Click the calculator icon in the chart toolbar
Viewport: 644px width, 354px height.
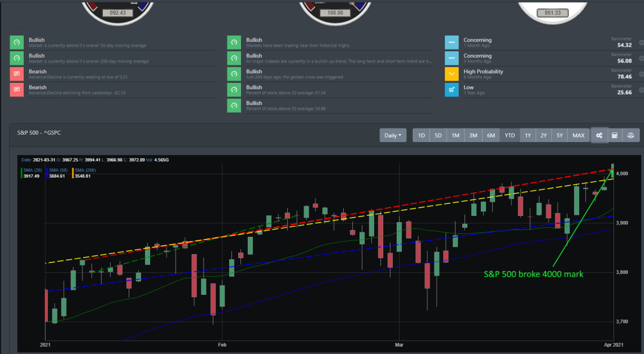click(615, 135)
